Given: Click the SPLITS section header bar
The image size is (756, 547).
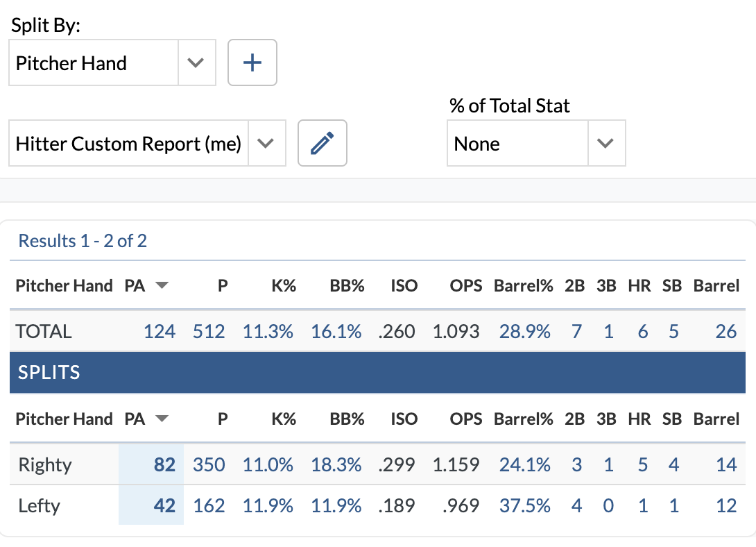Looking at the screenshot, I should [x=377, y=373].
